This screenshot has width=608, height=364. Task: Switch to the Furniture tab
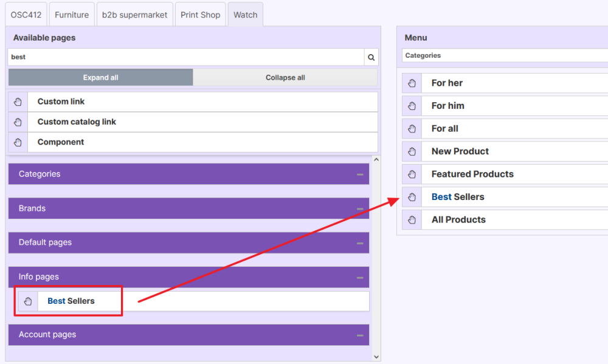[x=72, y=15]
